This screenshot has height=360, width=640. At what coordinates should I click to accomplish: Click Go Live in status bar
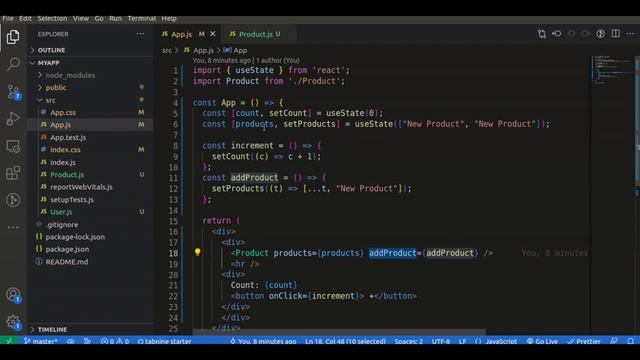542,341
